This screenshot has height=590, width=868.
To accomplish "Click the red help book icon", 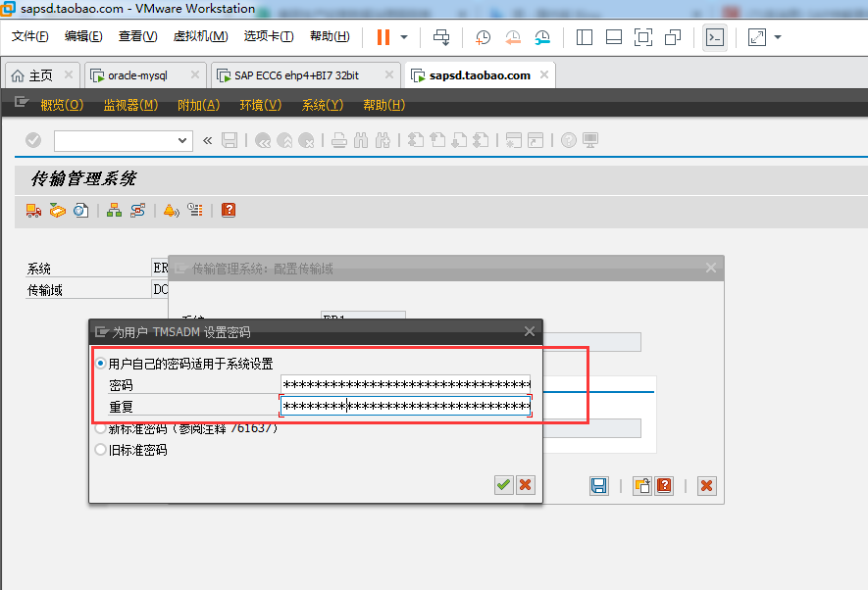I will click(x=228, y=211).
